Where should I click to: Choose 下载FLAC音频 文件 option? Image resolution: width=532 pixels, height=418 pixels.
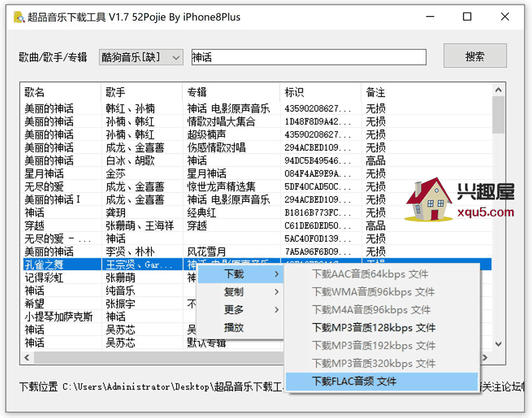pyautogui.click(x=382, y=381)
